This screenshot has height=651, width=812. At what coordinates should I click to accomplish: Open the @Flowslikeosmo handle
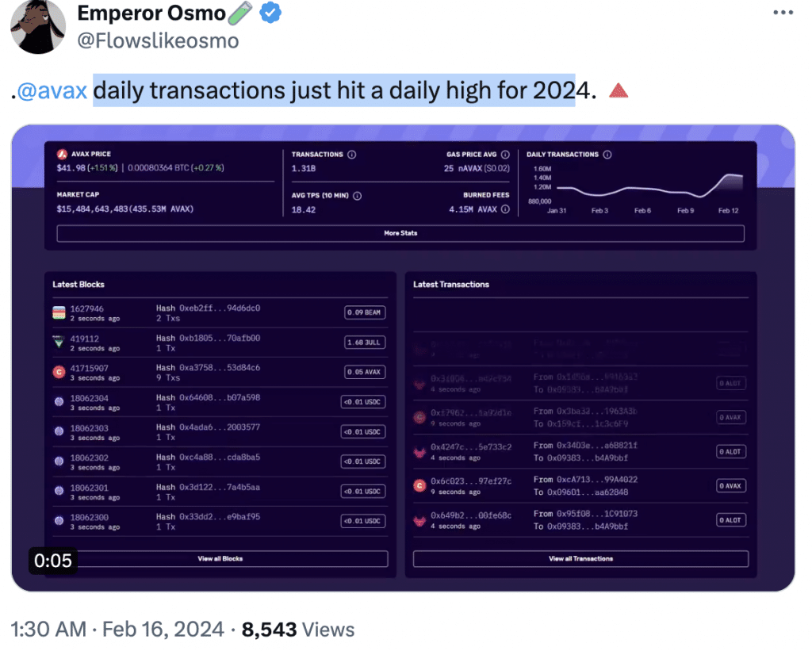point(158,40)
